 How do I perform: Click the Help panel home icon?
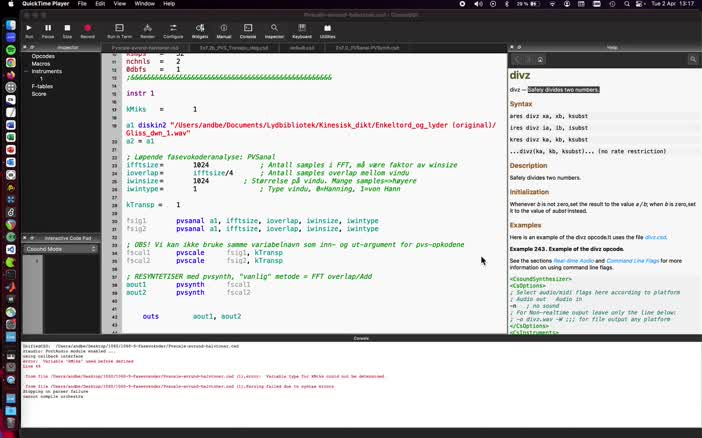[540, 60]
